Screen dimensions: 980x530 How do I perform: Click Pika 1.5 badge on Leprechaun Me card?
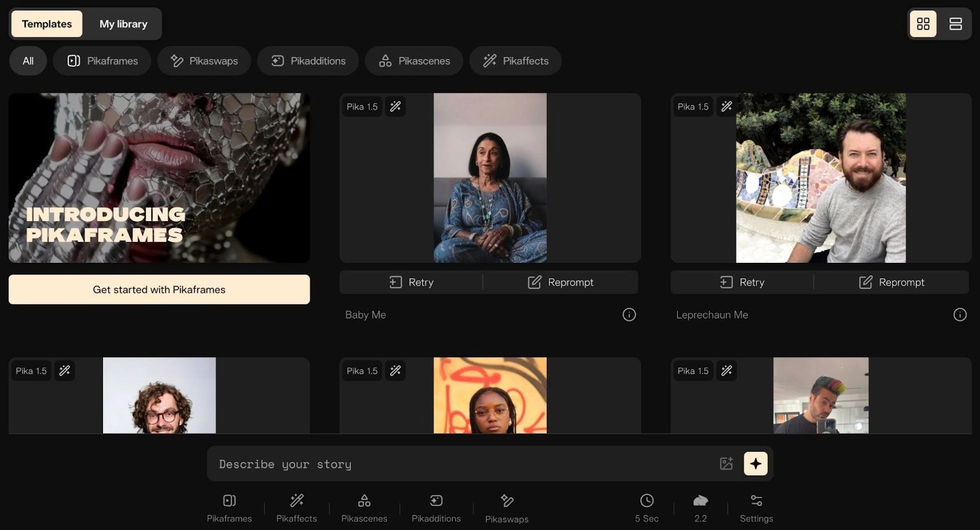pyautogui.click(x=693, y=107)
